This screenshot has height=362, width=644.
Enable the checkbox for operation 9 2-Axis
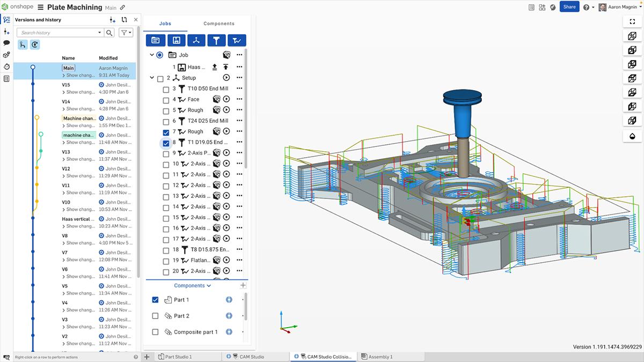coord(166,152)
